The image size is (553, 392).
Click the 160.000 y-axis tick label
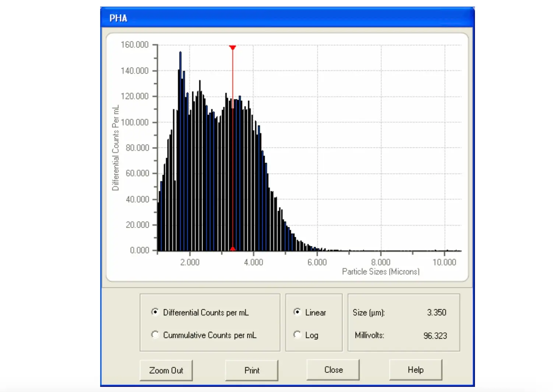point(134,44)
